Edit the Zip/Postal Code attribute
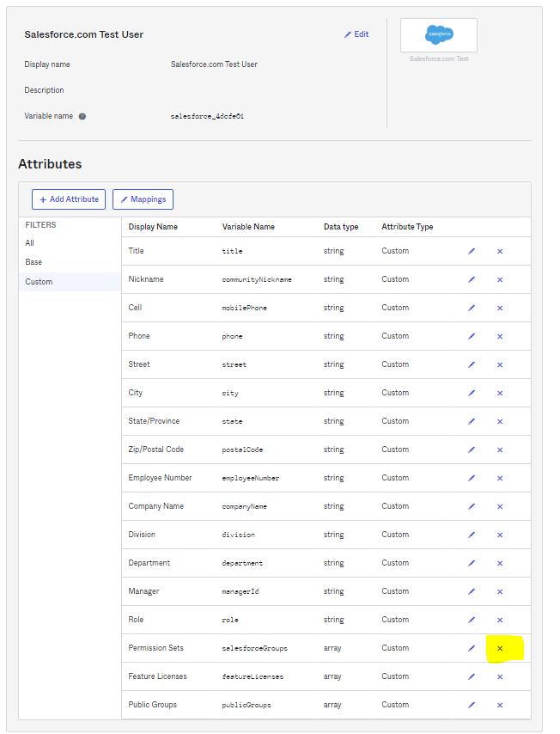The image size is (560, 734). coord(472,450)
